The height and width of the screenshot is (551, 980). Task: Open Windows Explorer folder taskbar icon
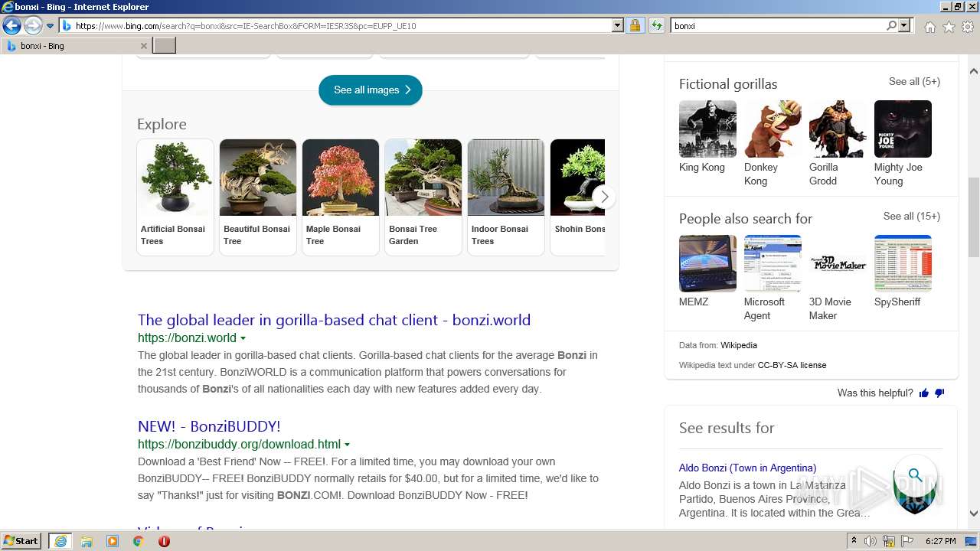pos(87,541)
